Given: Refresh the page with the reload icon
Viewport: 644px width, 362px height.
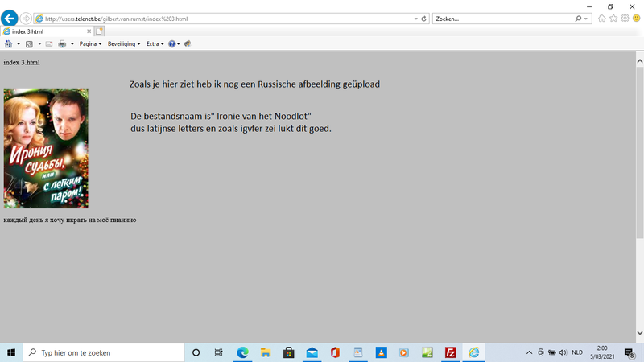Looking at the screenshot, I should click(424, 19).
